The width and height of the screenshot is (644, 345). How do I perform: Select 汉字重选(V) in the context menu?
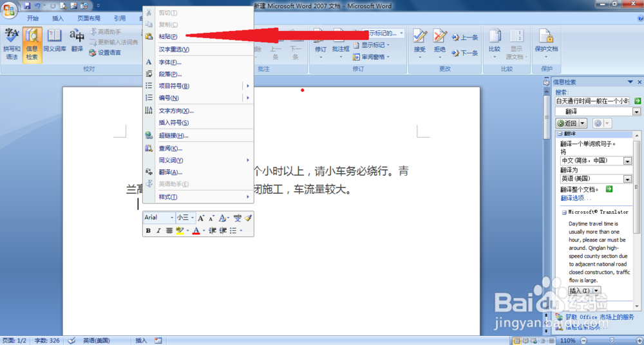(198, 50)
